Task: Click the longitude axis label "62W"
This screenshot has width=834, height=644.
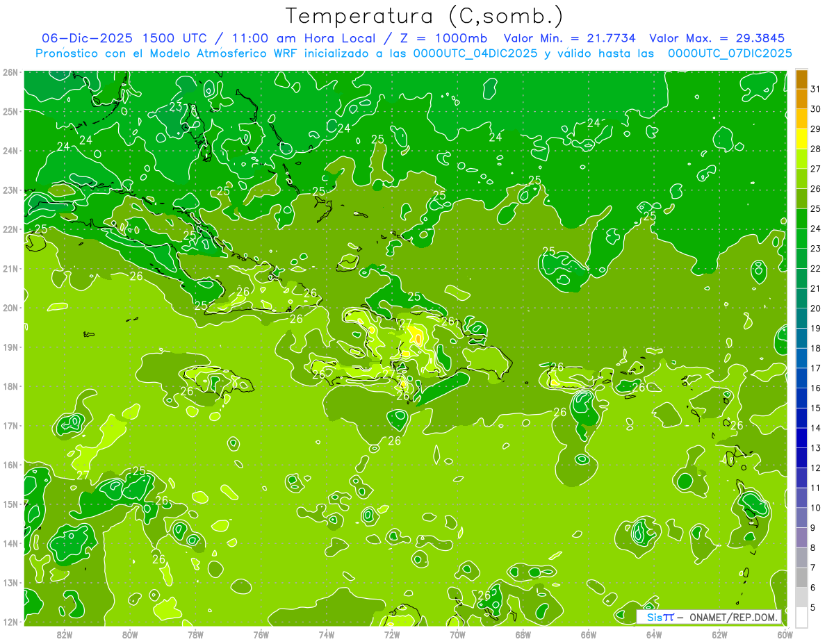Action: click(x=719, y=635)
